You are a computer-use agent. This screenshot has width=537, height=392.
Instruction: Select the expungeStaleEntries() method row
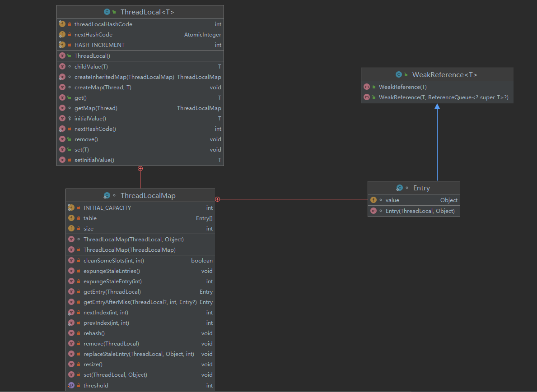point(111,271)
